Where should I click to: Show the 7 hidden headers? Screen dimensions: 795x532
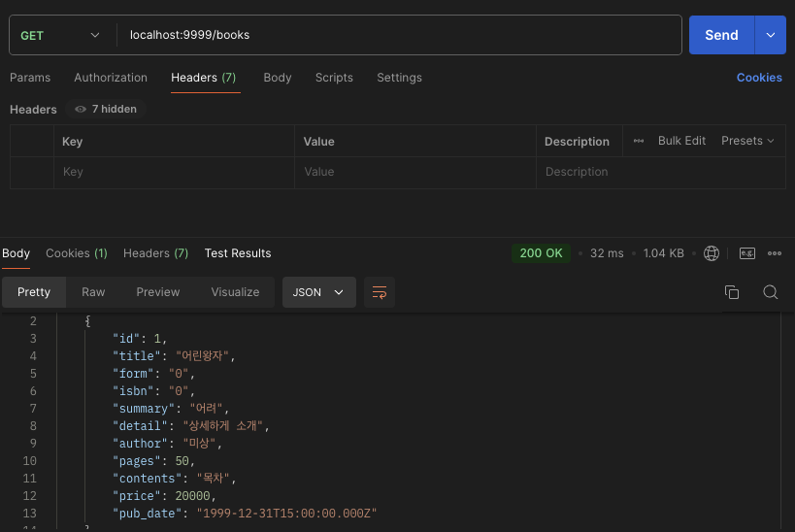click(x=106, y=109)
